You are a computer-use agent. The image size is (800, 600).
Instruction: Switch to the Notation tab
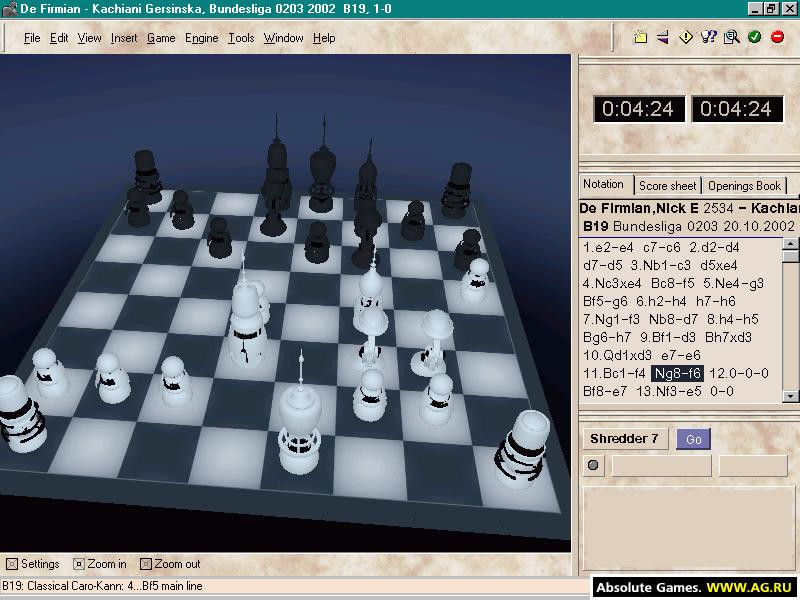tap(604, 185)
